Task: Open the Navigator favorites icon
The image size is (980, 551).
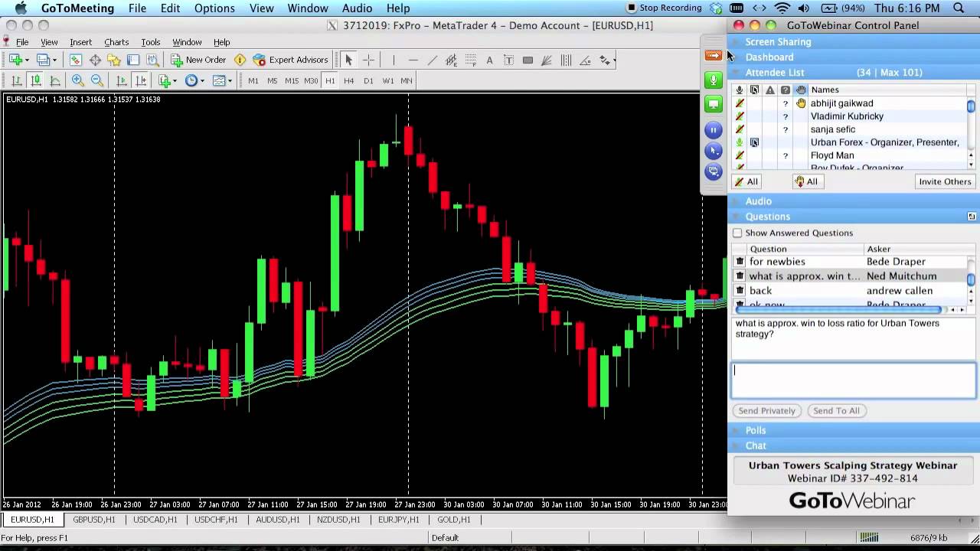Action: (x=114, y=60)
